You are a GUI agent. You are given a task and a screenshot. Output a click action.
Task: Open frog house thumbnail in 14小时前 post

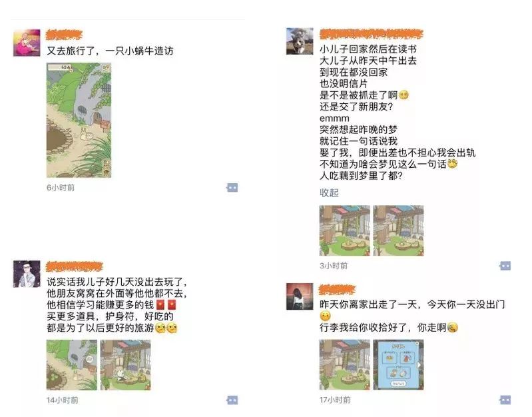[x=125, y=365]
